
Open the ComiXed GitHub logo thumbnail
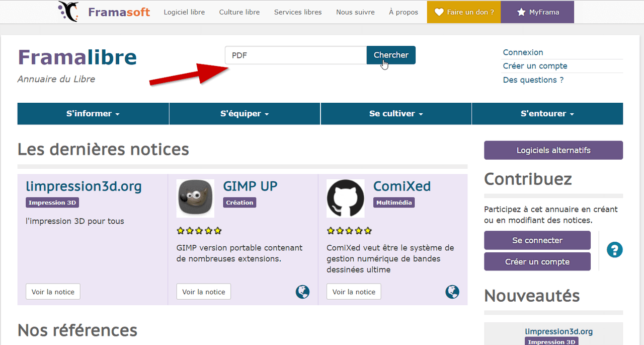(x=346, y=198)
